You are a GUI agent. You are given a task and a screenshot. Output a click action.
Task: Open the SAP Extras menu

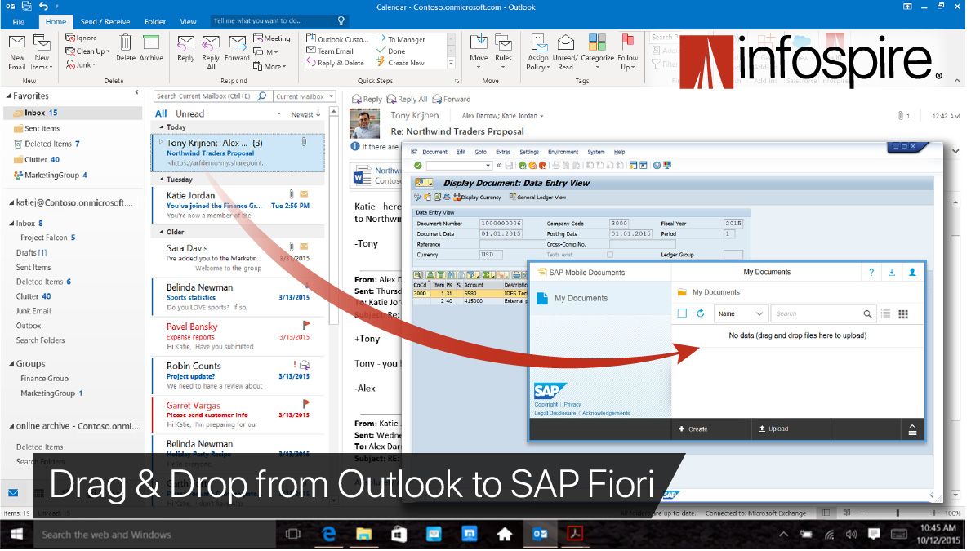(x=503, y=152)
